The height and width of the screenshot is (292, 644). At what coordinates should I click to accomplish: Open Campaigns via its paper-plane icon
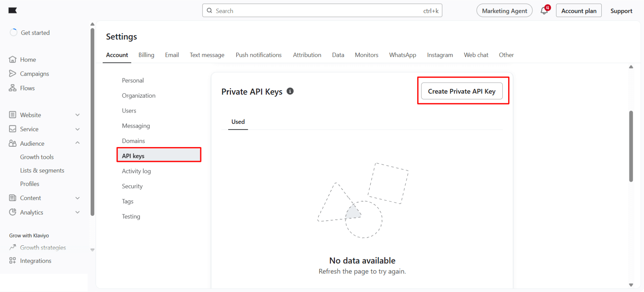[x=13, y=73]
